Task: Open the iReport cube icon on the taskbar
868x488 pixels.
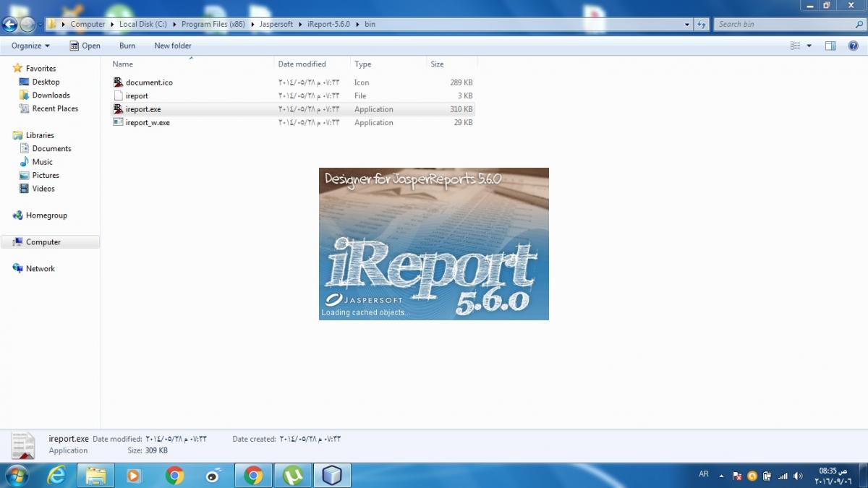Action: (x=332, y=476)
